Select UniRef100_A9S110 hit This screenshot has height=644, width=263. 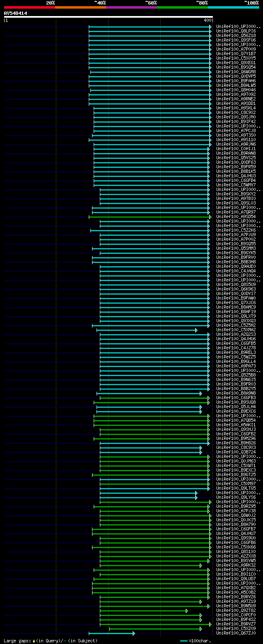click(x=236, y=139)
